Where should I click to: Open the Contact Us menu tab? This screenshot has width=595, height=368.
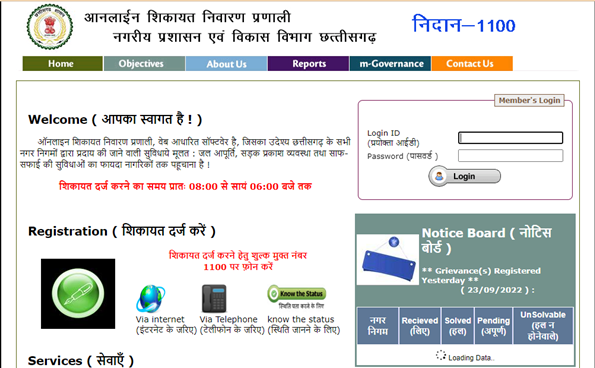[472, 64]
